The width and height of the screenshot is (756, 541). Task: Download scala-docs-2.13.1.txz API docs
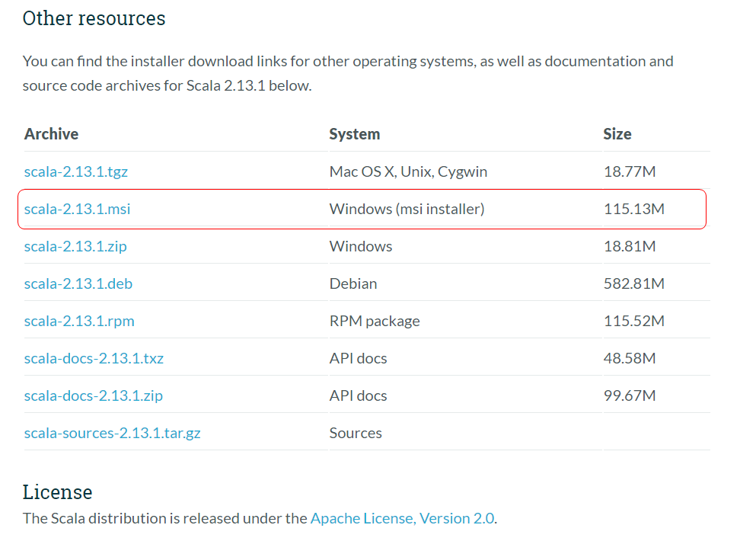pyautogui.click(x=94, y=359)
